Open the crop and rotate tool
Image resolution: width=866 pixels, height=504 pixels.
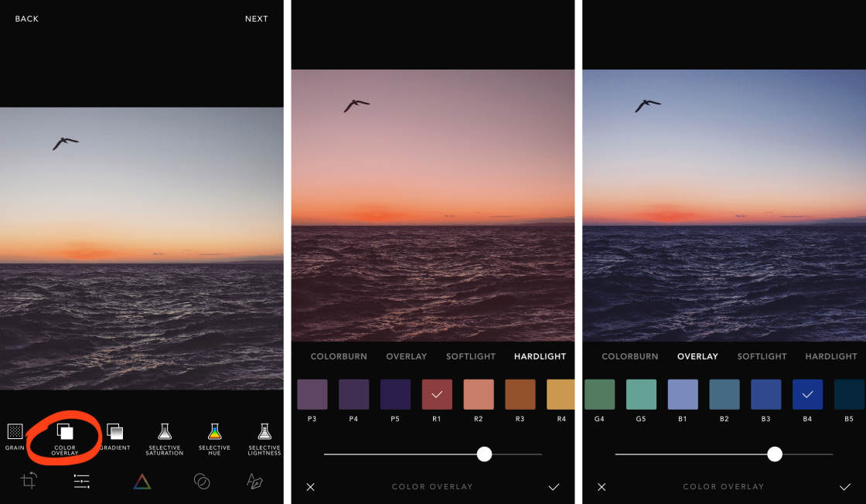pyautogui.click(x=29, y=480)
